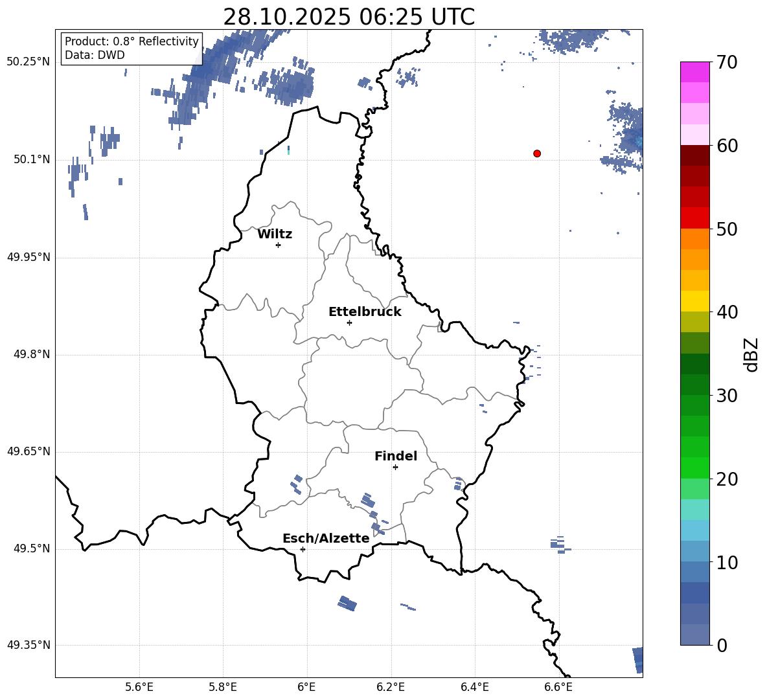Screen dimensions: 767x700
Task: Click the 50.25°N latitude label
Action: [29, 62]
